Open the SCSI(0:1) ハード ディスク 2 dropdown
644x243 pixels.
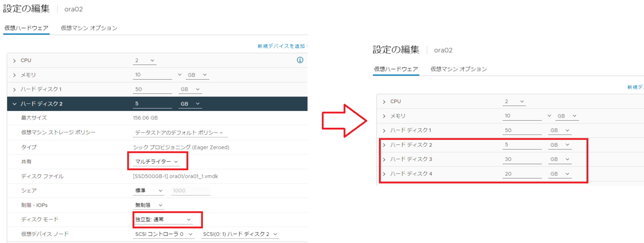[239, 234]
